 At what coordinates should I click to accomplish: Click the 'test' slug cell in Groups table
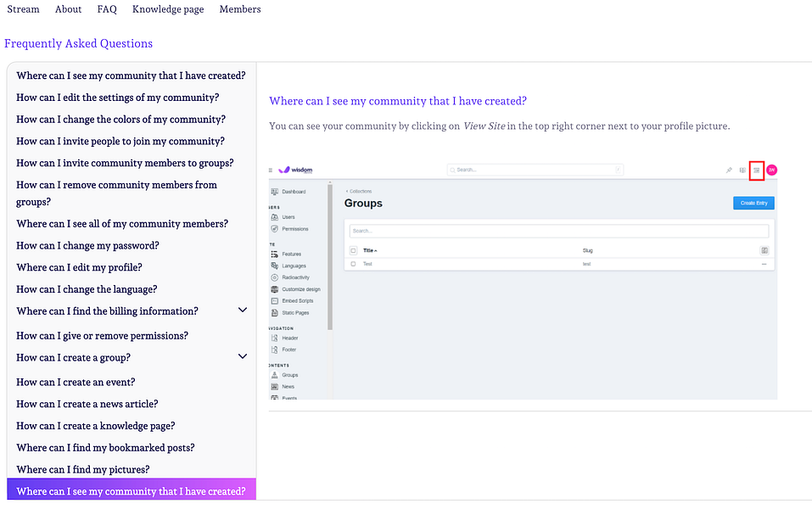586,264
